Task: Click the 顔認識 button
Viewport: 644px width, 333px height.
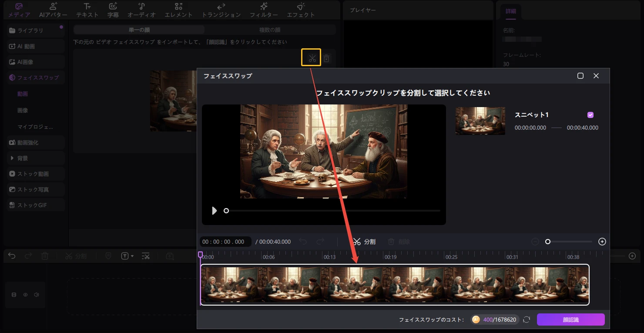Action: [571, 319]
